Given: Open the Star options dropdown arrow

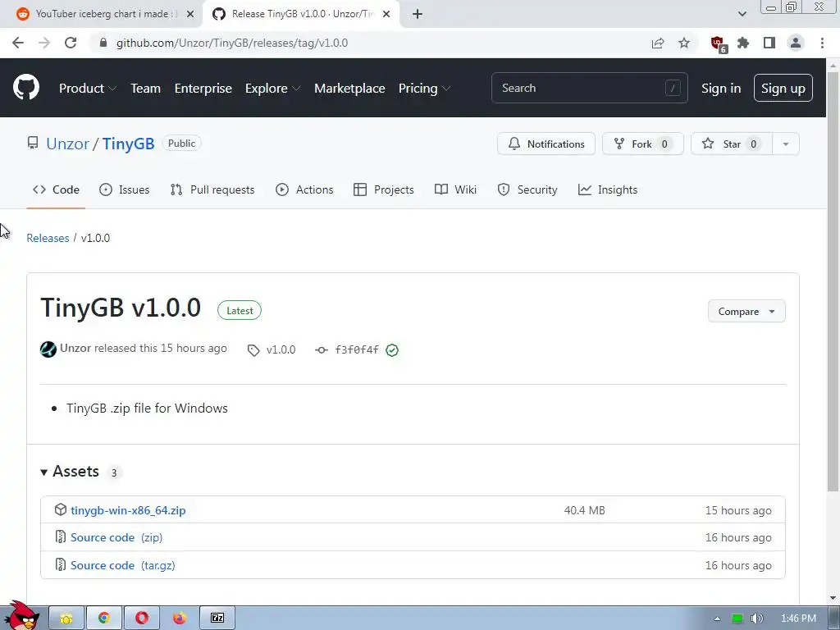Looking at the screenshot, I should (786, 144).
